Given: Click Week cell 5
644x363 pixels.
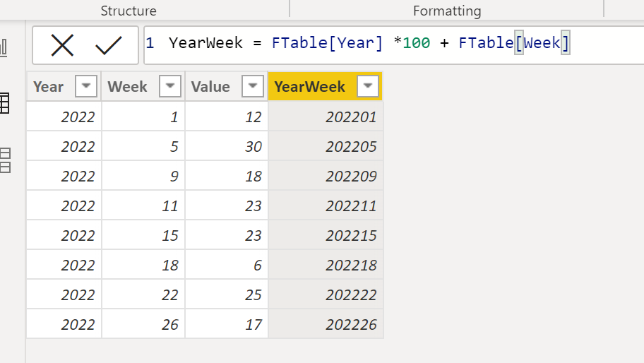Looking at the screenshot, I should click(143, 146).
